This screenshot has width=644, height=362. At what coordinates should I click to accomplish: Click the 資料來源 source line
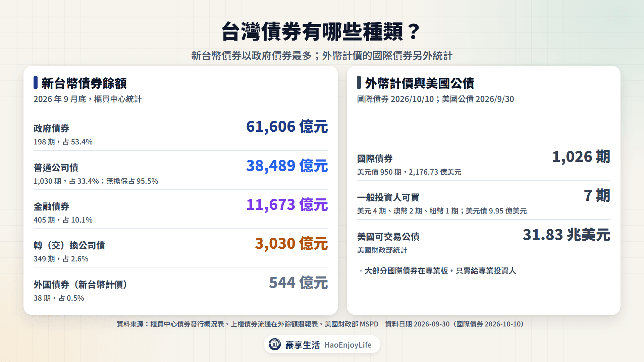(x=248, y=324)
